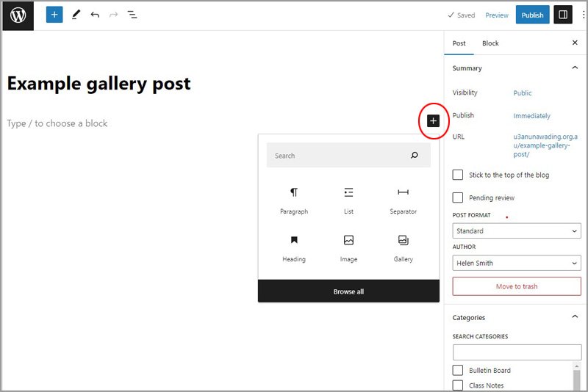Insert a Paragraph block
This screenshot has width=588, height=392.
(x=294, y=200)
